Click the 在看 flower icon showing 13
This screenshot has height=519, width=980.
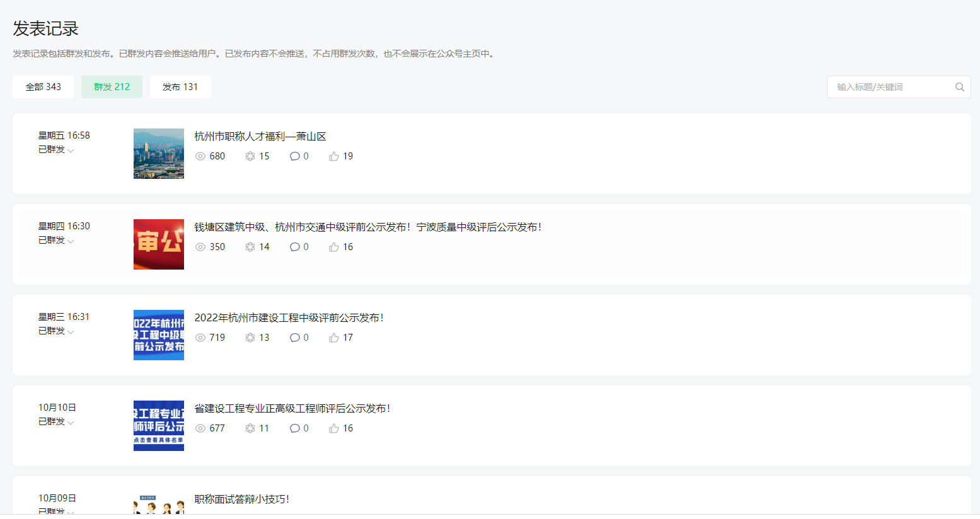click(x=250, y=338)
